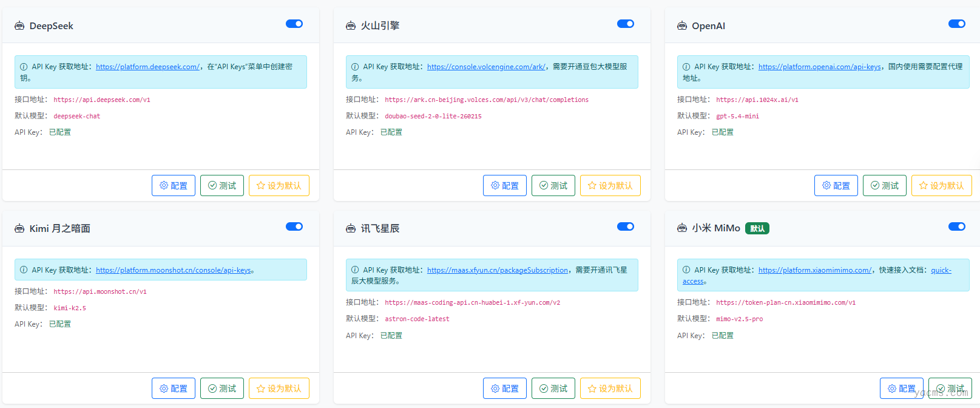Open the platform.openai.com/api-keys link

tap(820, 67)
